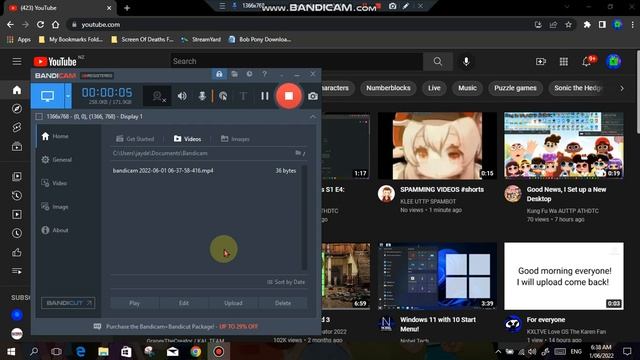Open the SPAMMING VIDEOS #shorts thumbnail

pyautogui.click(x=437, y=146)
